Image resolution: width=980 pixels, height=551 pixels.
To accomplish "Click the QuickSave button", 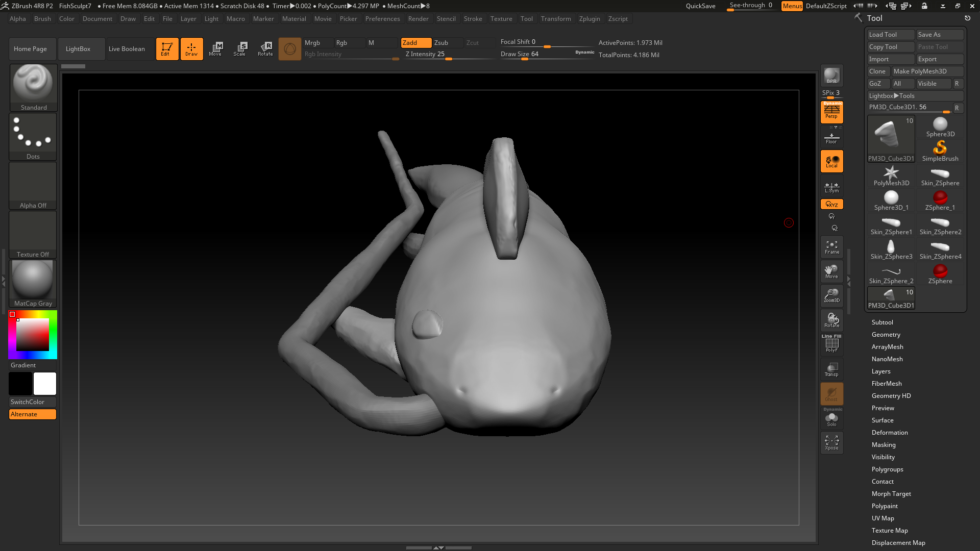I will coord(700,6).
